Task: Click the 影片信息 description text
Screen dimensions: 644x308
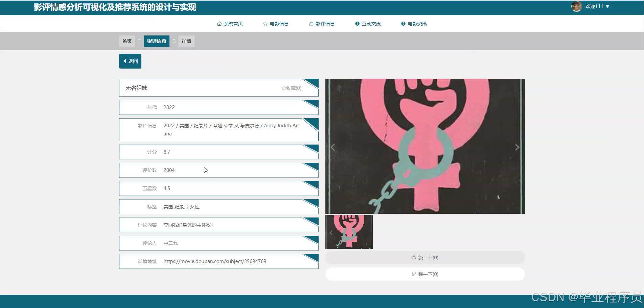Action: coord(232,130)
